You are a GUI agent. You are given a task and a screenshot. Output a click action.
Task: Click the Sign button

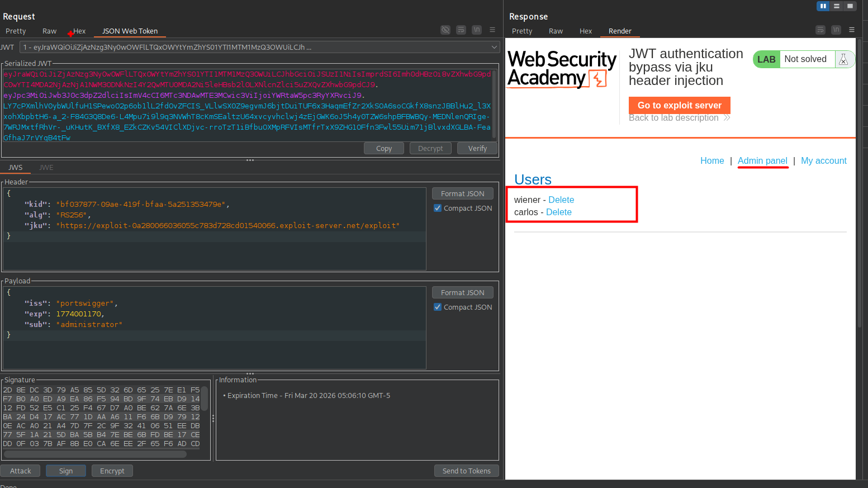(x=66, y=471)
